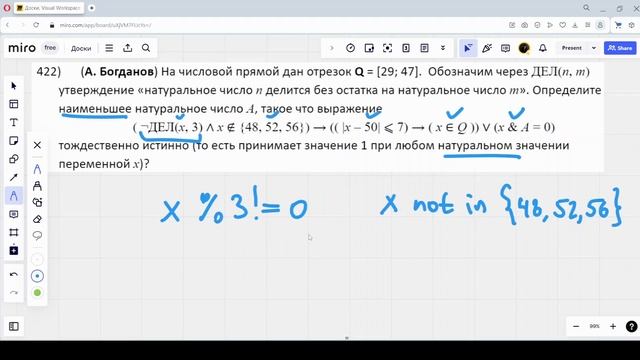Expand more apps double chevron
Viewport: 640px width, 360px height.
coord(442,48)
